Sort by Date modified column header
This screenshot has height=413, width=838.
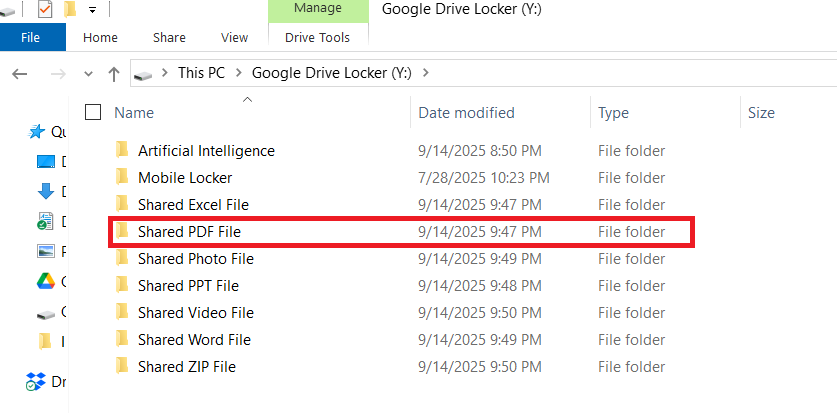click(x=466, y=113)
